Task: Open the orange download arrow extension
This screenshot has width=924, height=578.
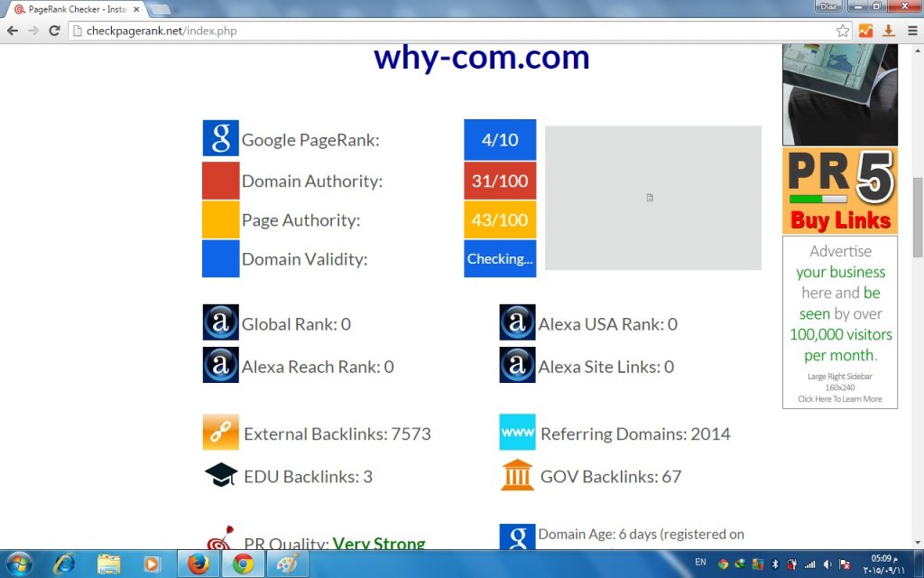Action: 889,31
